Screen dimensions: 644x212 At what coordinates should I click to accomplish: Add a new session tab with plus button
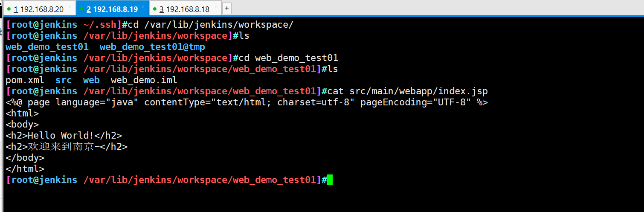(226, 8)
